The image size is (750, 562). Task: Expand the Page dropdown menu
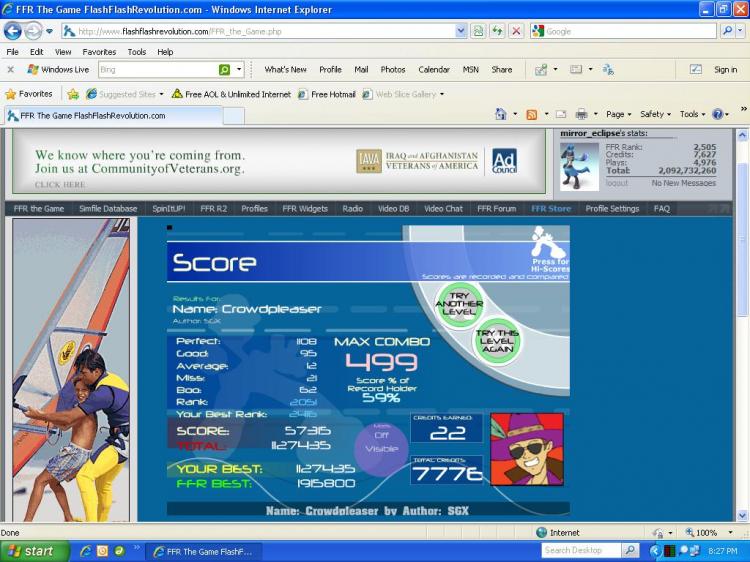point(618,114)
